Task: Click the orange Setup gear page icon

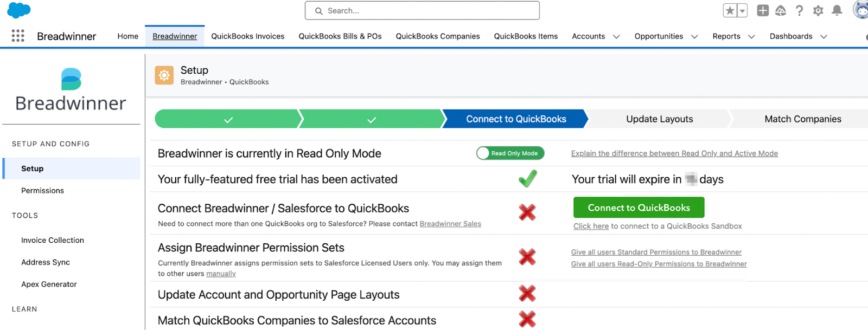Action: [164, 75]
